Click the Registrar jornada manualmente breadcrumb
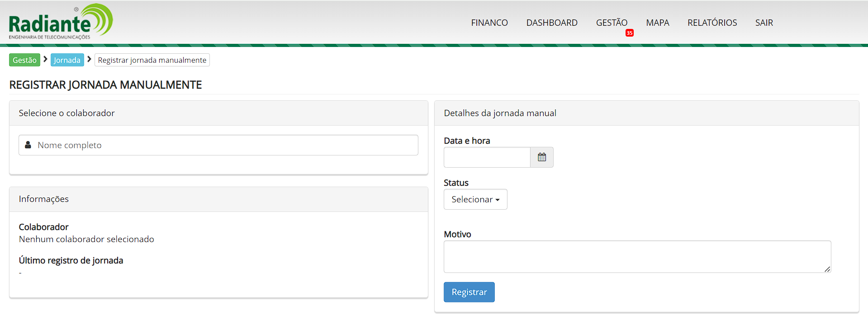 [x=152, y=60]
